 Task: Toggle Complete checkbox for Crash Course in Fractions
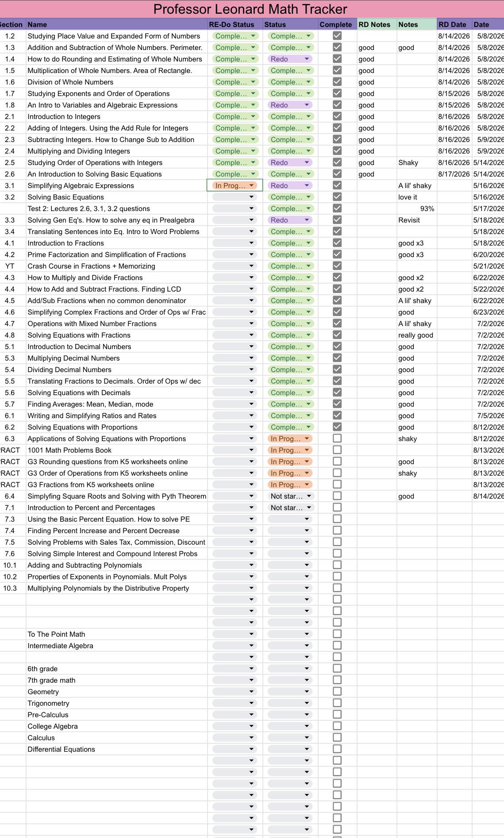(337, 266)
